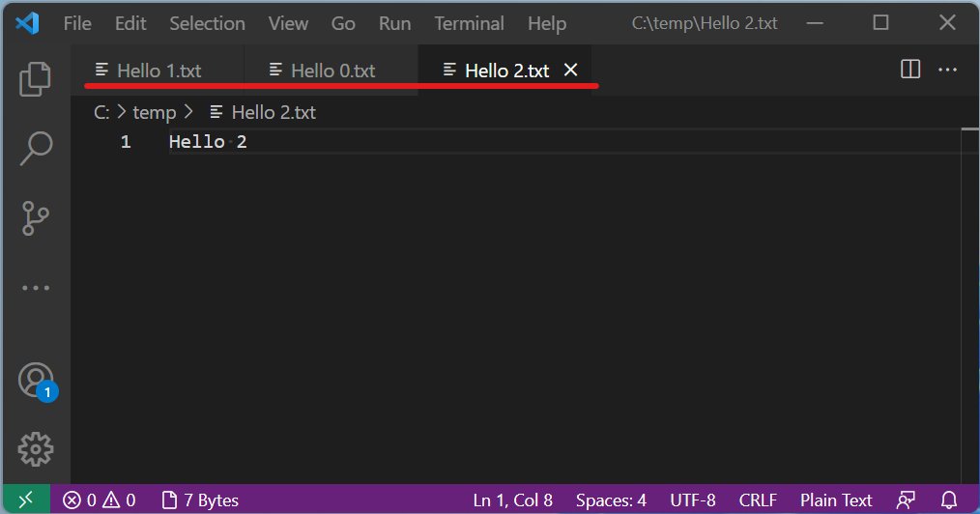Viewport: 980px width, 514px height.
Task: Open the Manage gear menu
Action: (x=36, y=449)
